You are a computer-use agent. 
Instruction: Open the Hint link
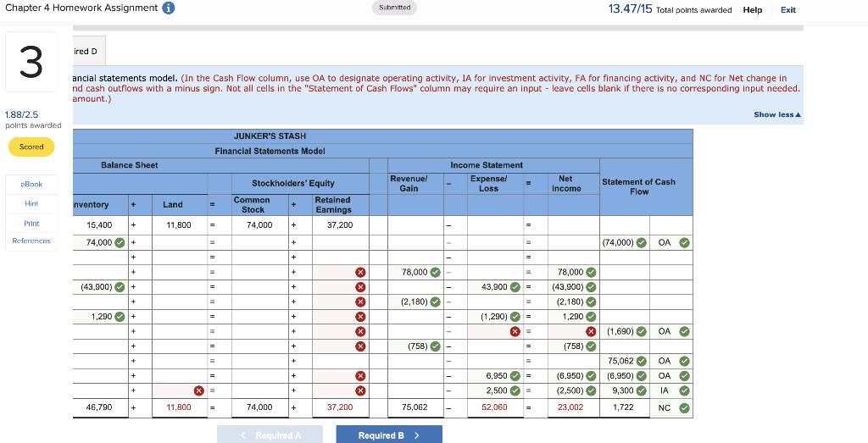coord(31,203)
